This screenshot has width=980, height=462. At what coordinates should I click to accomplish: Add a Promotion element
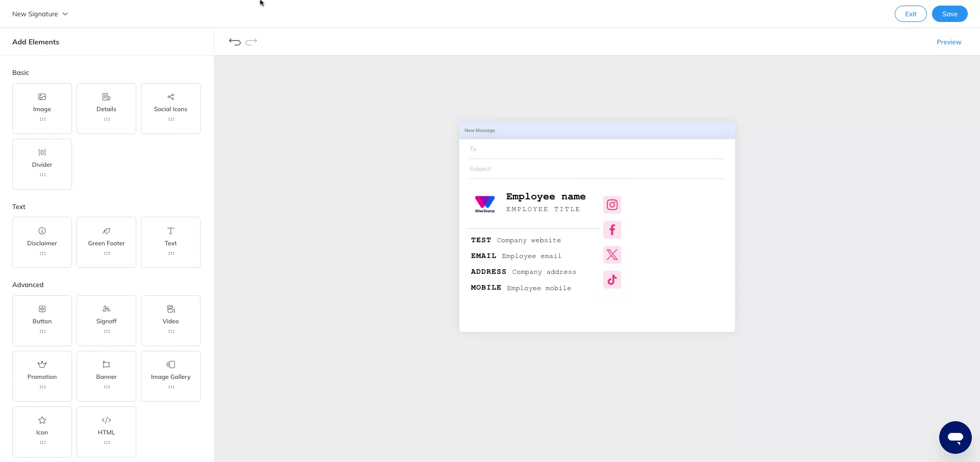point(42,376)
